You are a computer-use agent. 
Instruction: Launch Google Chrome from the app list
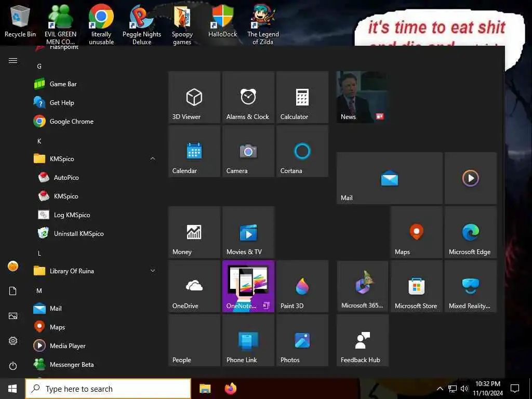click(x=95, y=121)
